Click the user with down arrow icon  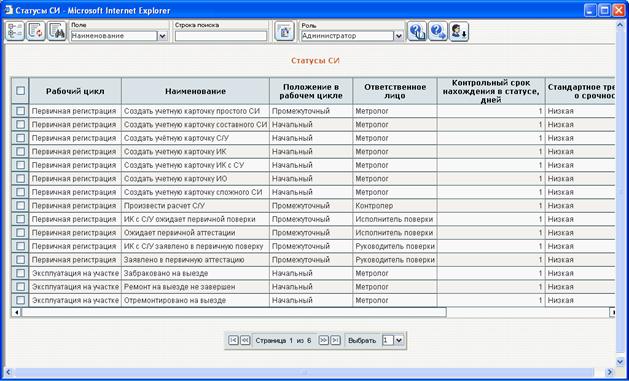[459, 31]
